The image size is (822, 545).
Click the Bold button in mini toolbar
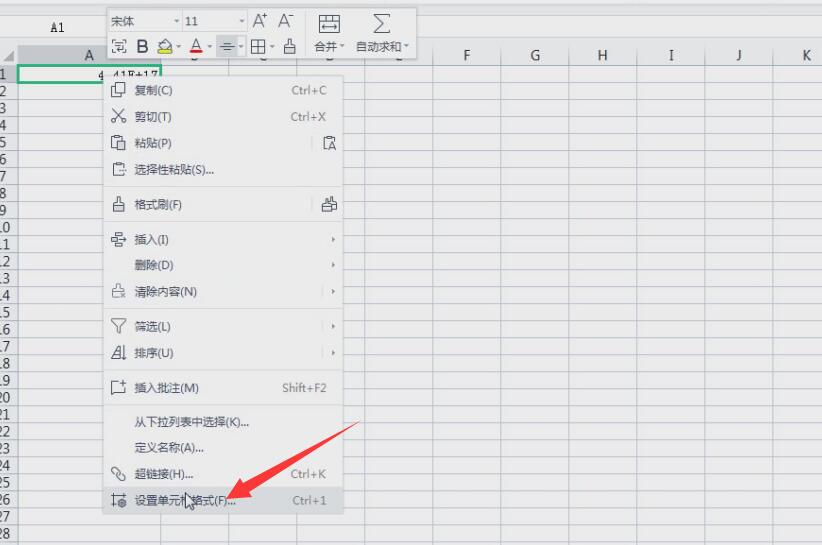pyautogui.click(x=142, y=46)
